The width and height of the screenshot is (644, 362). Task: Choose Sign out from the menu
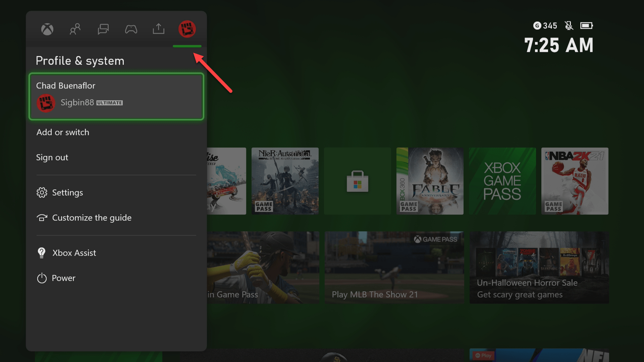click(x=52, y=157)
